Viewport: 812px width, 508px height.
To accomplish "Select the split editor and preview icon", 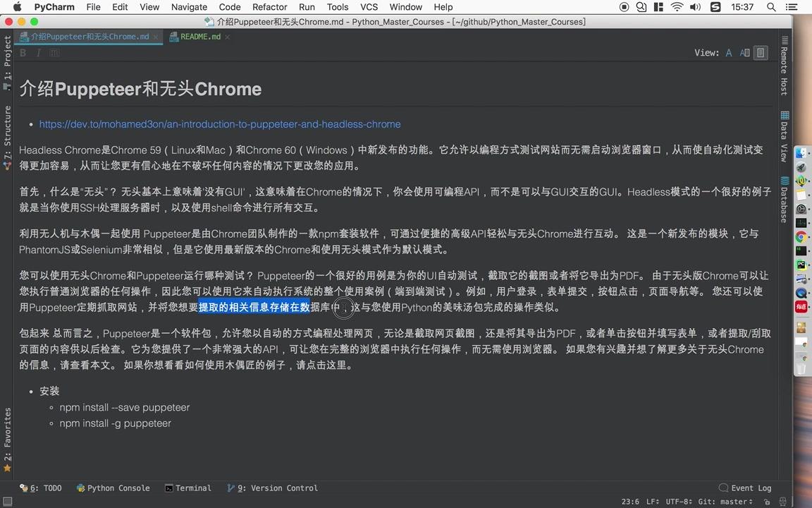I will pos(746,53).
